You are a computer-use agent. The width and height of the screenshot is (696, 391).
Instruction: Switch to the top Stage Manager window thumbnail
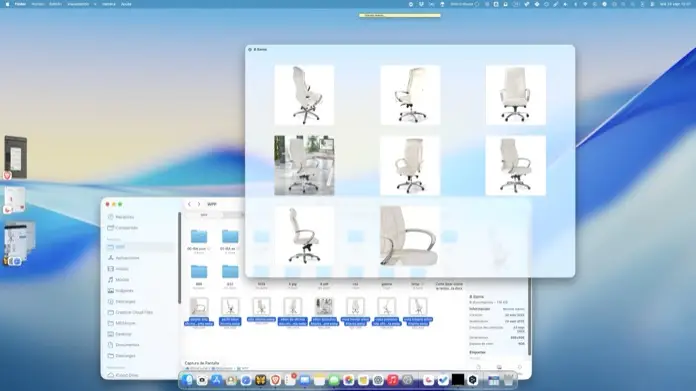point(16,158)
